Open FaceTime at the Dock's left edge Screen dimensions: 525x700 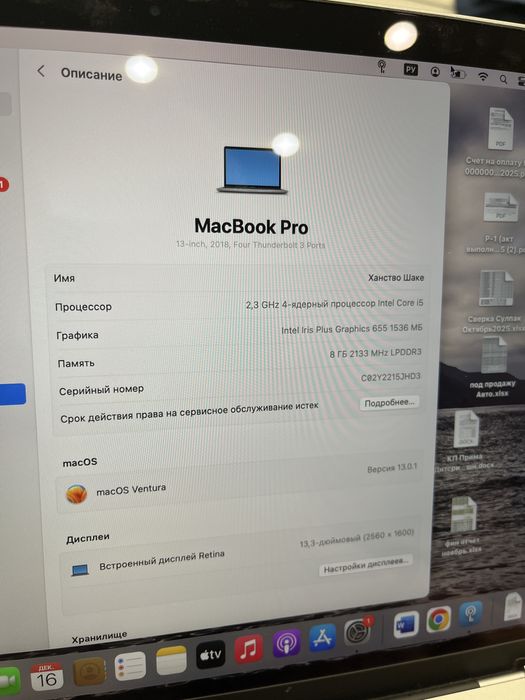click(x=10, y=683)
